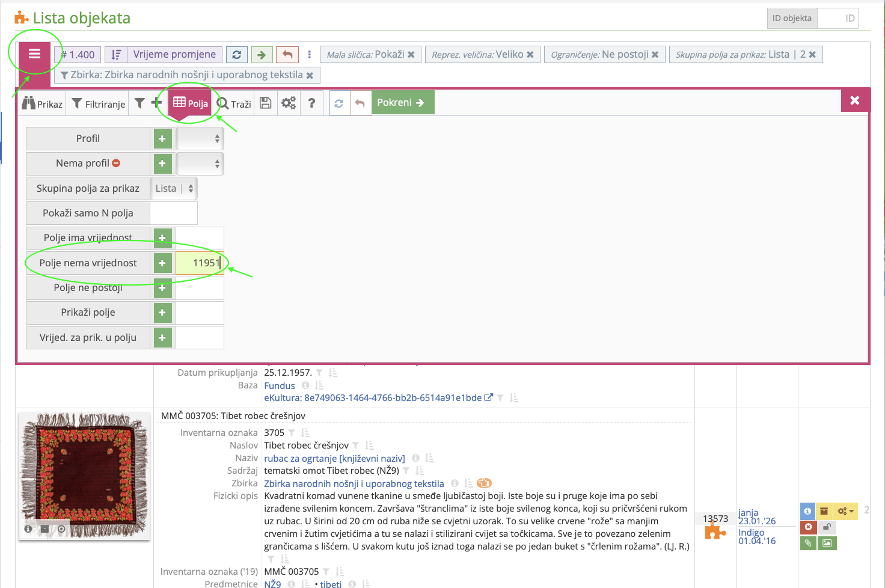Open the tibeti predmetnica link
The image size is (885, 588).
tap(330, 583)
